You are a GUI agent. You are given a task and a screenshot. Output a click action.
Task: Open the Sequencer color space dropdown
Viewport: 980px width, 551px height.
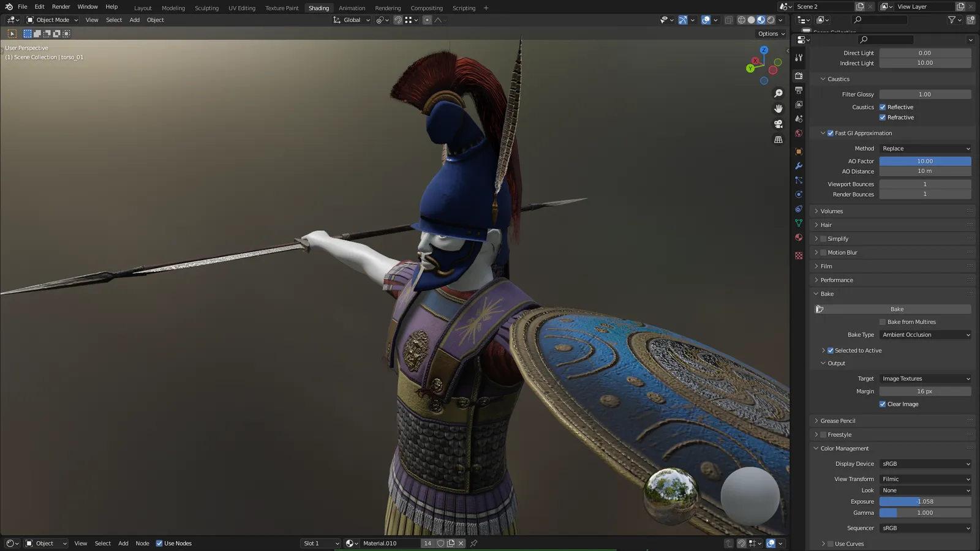pos(925,528)
